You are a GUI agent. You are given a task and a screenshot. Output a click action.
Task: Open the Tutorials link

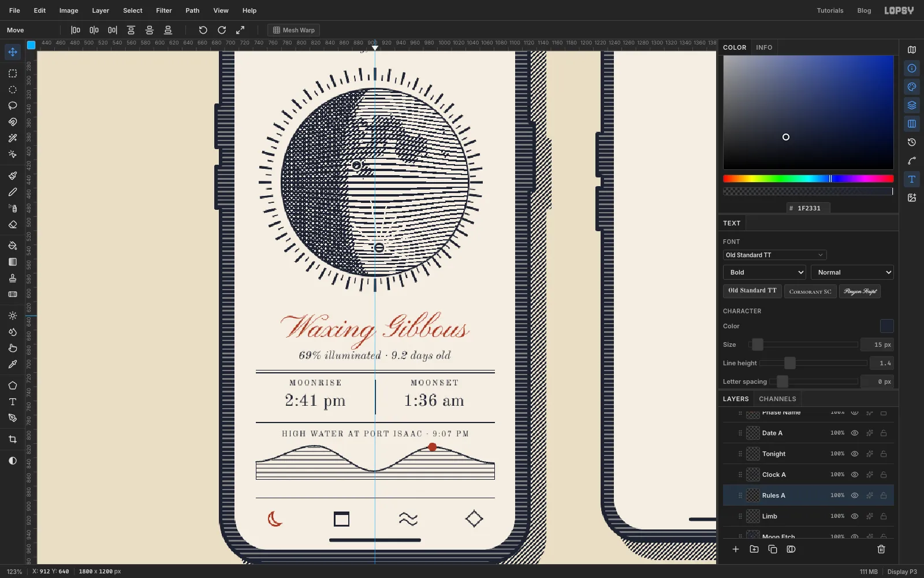(830, 10)
